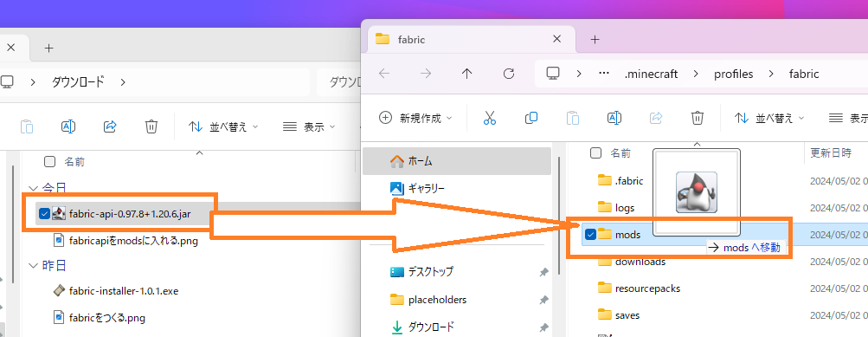Click PC monitor icon in Downloads address bar
The height and width of the screenshot is (337, 868).
(x=7, y=82)
